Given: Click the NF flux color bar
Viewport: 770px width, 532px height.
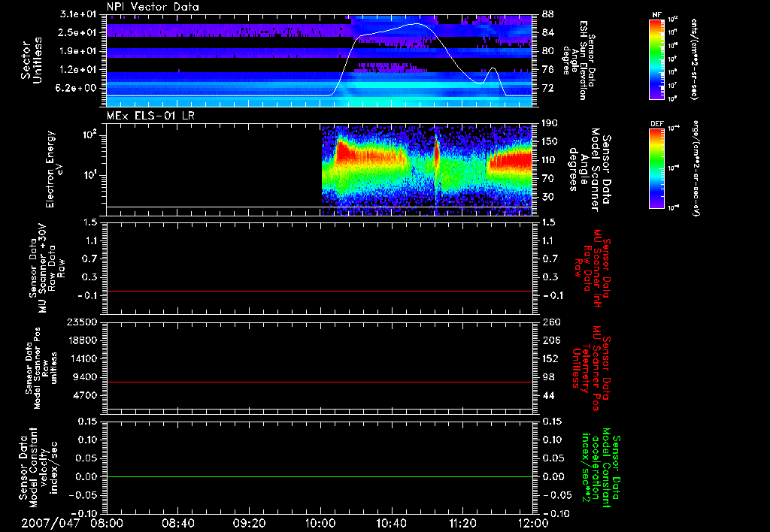Looking at the screenshot, I should point(656,59).
